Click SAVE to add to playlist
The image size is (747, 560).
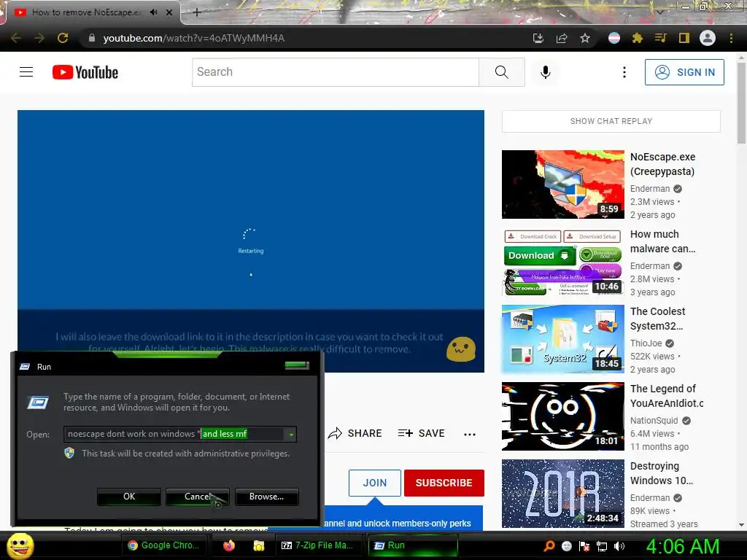[422, 433]
